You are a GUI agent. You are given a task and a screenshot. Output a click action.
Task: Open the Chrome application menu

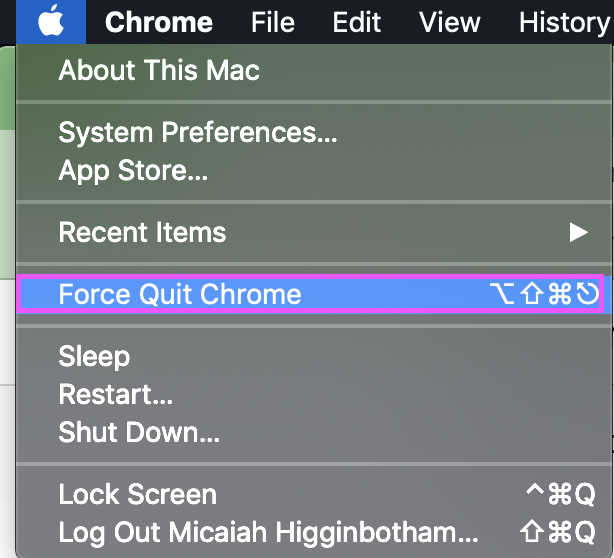[159, 21]
